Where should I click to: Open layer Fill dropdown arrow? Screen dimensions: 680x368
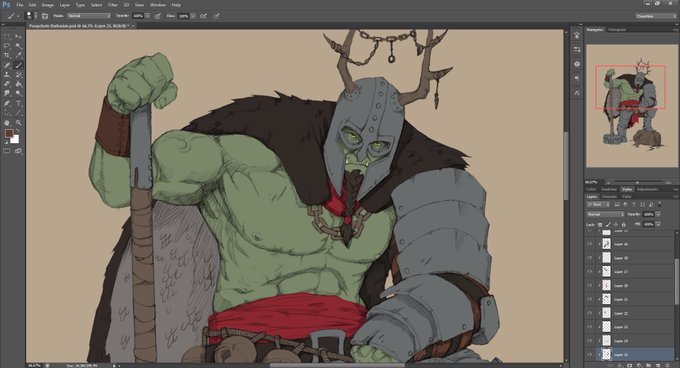point(658,225)
